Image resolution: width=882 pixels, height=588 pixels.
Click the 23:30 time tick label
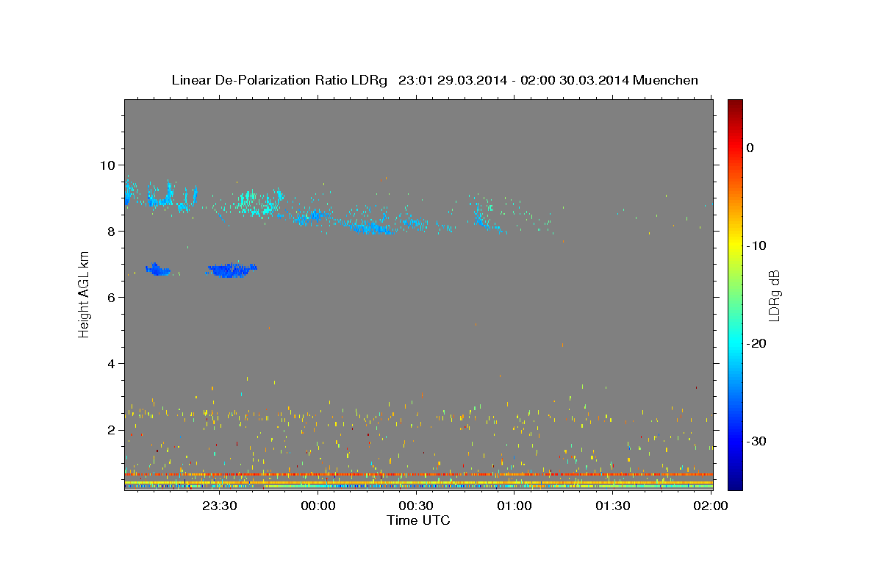[x=219, y=506]
